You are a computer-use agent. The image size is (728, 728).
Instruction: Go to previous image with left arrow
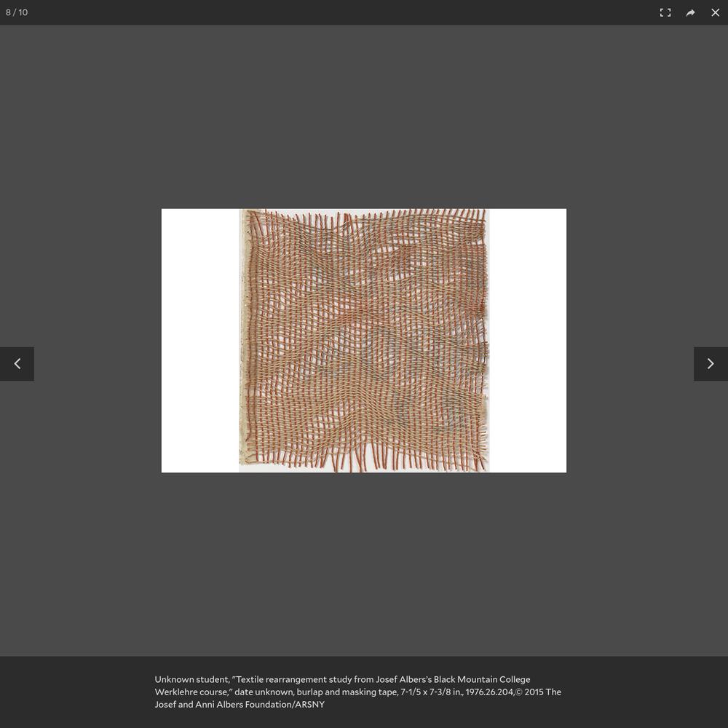[17, 364]
